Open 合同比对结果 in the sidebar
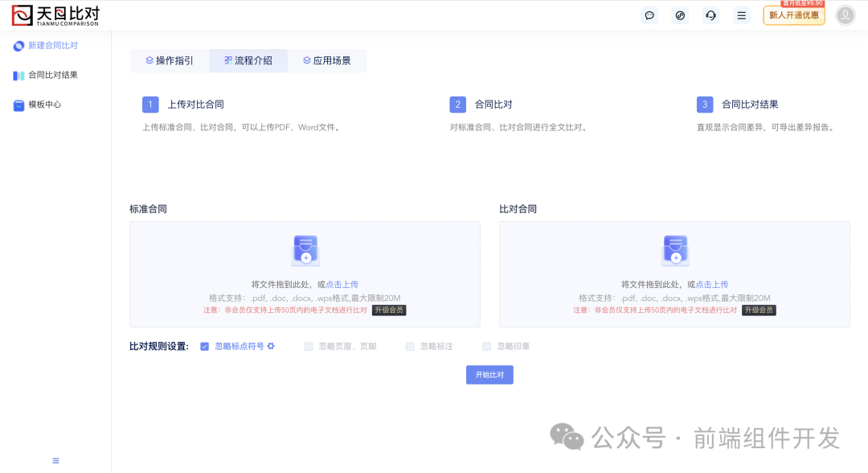Screen dimensions: 868x473 53,75
